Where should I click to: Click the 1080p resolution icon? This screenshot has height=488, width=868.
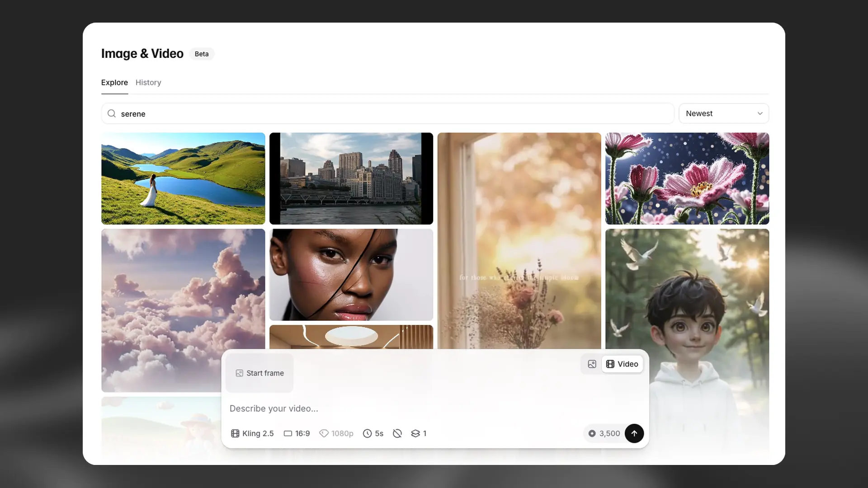click(x=324, y=433)
